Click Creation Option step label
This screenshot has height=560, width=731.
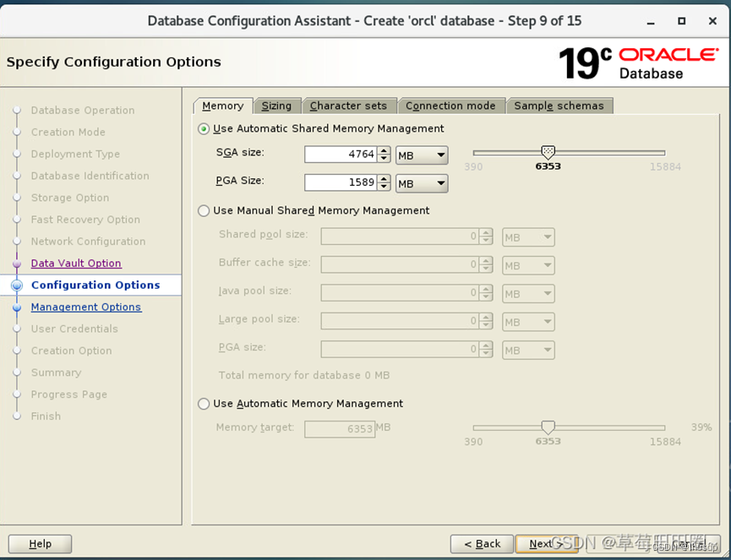71,351
